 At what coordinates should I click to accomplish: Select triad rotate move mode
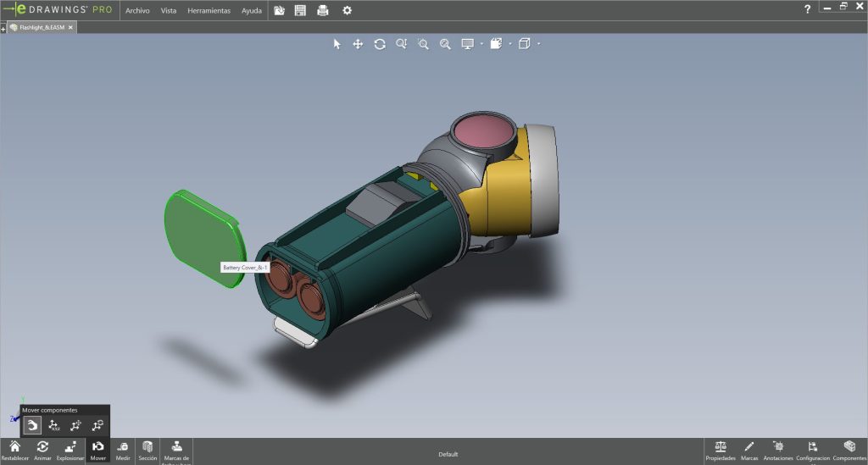pos(97,425)
